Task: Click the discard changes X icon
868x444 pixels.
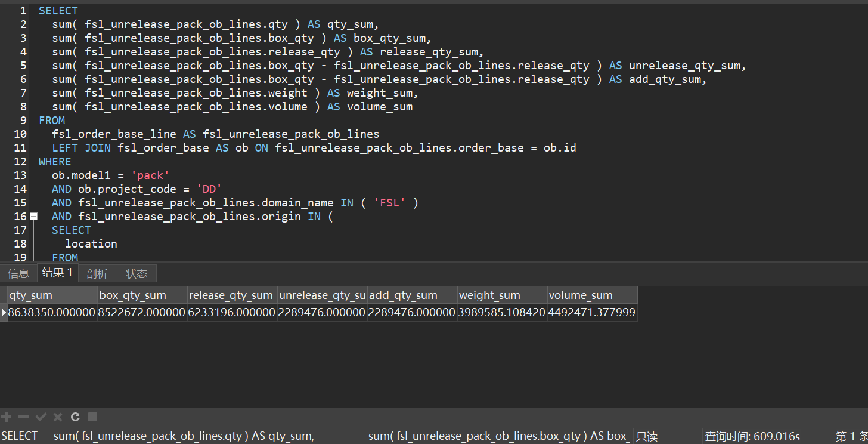Action: [58, 417]
